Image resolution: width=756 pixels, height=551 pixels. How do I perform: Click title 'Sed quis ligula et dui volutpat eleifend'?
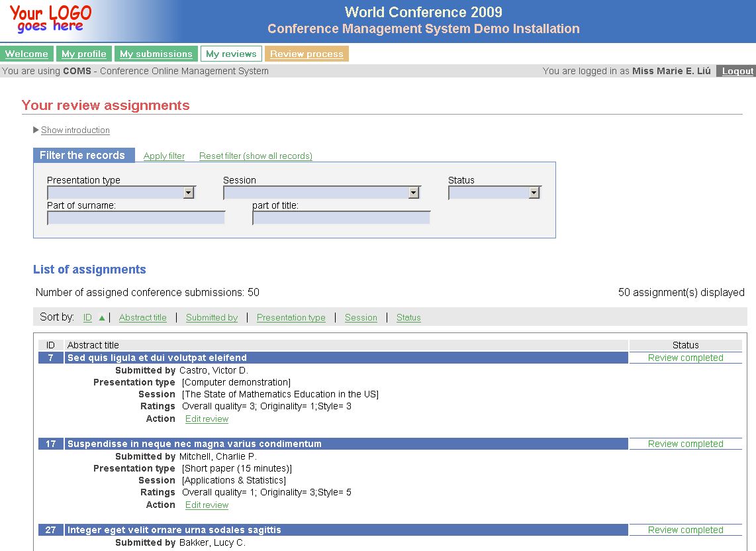click(157, 358)
